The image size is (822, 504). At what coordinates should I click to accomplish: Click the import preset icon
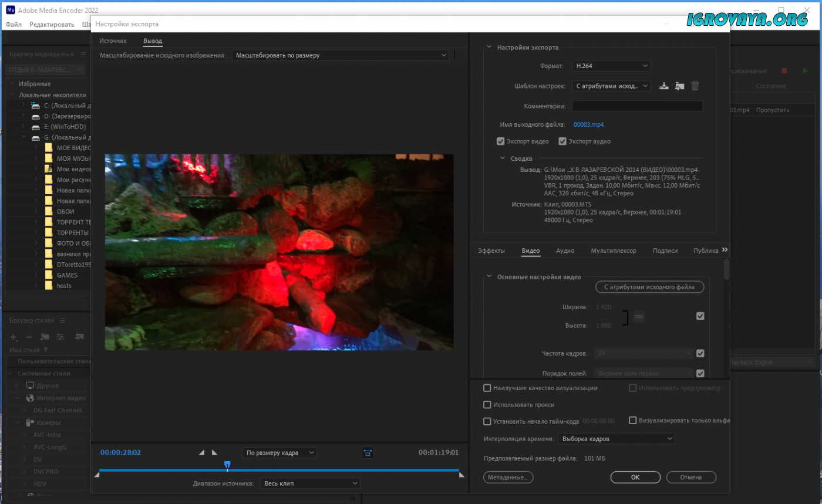point(679,86)
